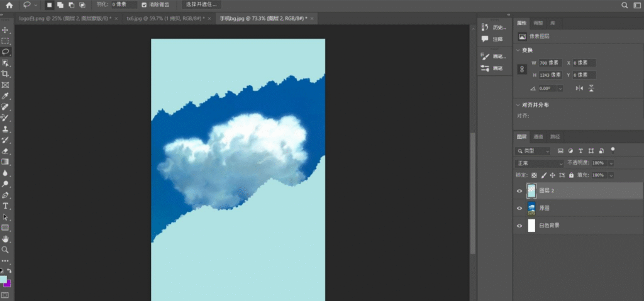Open the 正常 blend mode dropdown
644x301 pixels.
[540, 163]
